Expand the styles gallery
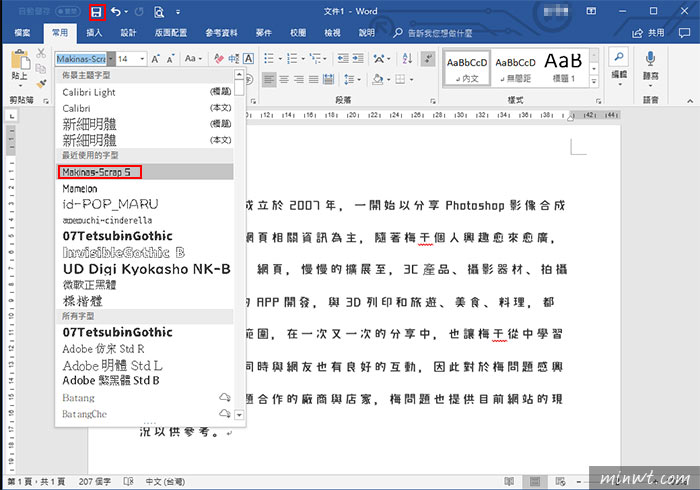This screenshot has width=700, height=490. tap(594, 82)
